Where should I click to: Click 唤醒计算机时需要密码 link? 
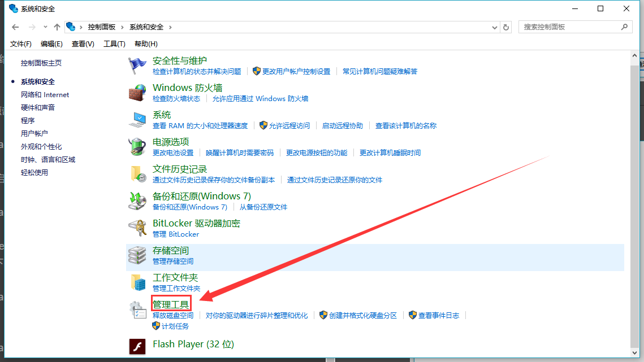tap(239, 153)
